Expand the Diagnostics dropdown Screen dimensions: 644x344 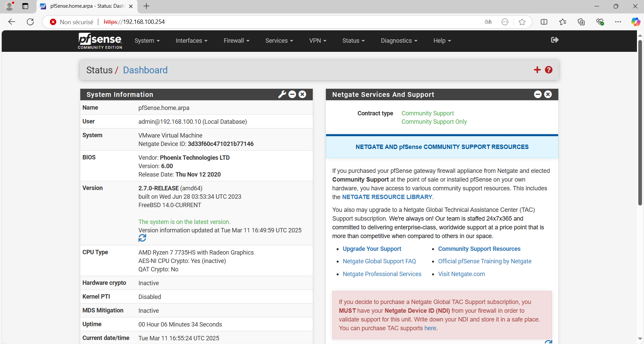(398, 40)
